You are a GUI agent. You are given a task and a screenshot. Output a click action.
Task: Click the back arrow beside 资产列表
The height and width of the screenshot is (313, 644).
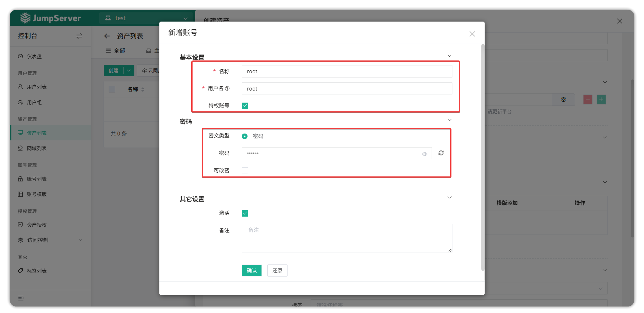point(107,36)
